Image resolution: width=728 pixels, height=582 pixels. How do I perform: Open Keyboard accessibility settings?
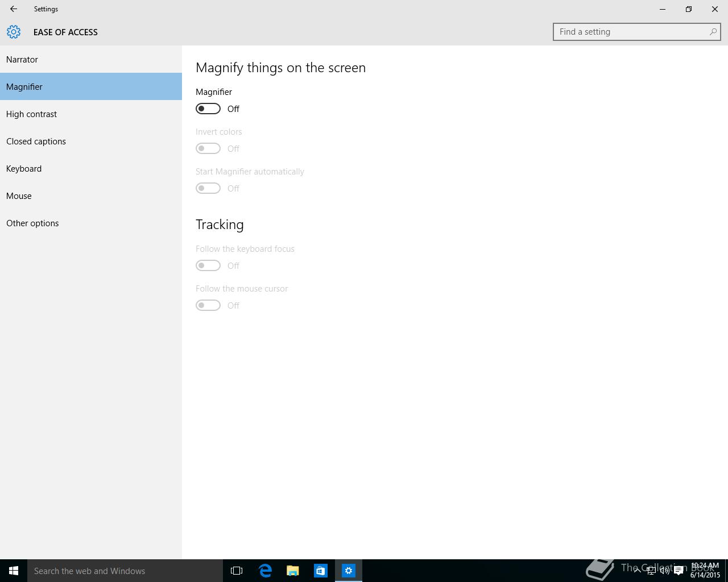pyautogui.click(x=91, y=168)
